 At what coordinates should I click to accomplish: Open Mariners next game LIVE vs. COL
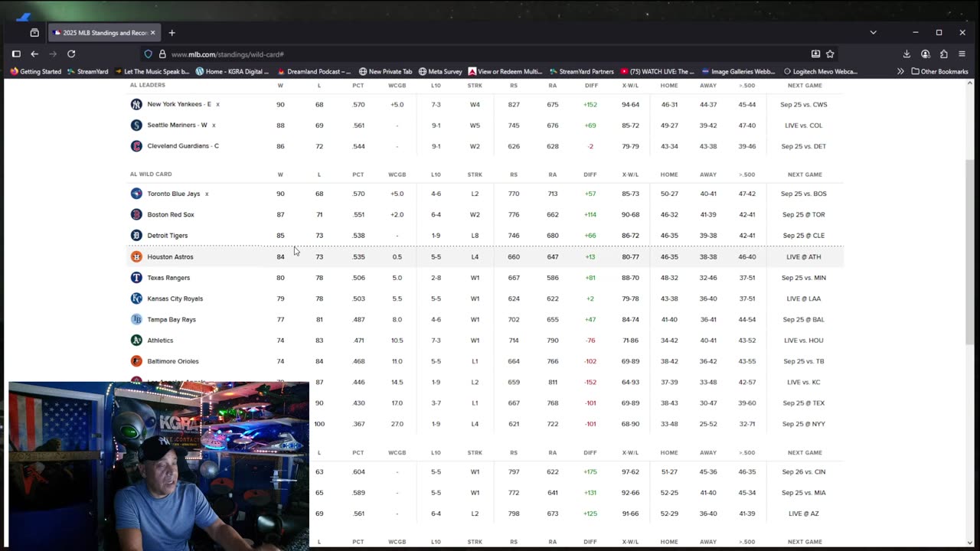[804, 125]
